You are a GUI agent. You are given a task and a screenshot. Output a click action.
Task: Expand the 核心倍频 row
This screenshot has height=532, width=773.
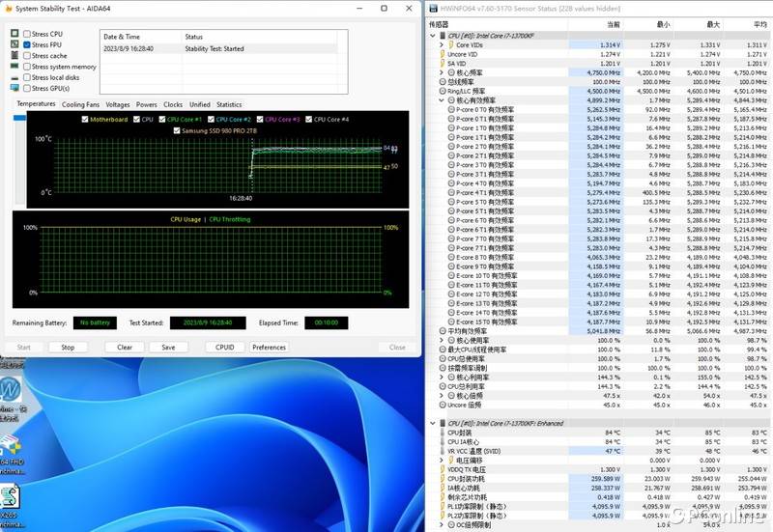(x=442, y=396)
